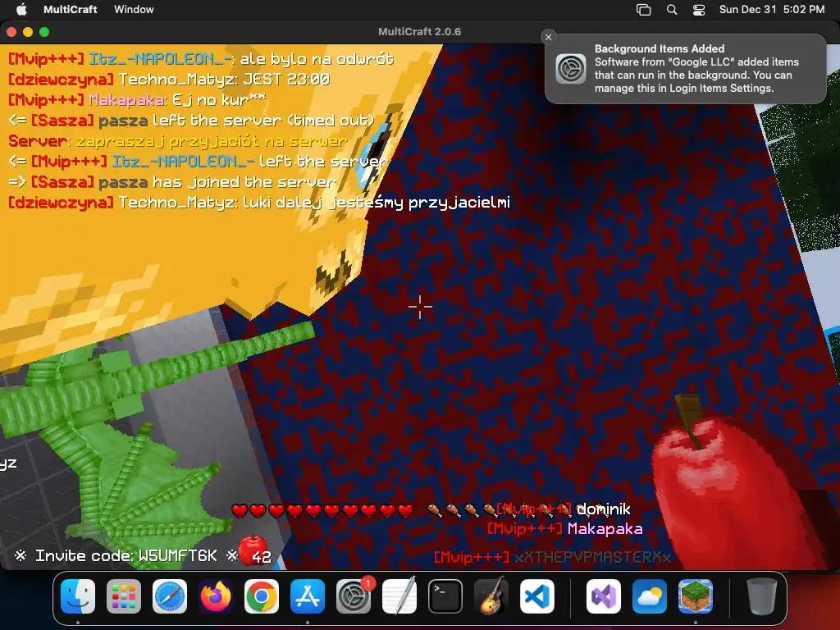Open Stage Manager icon in menu bar
The width and height of the screenshot is (840, 630).
(x=643, y=10)
